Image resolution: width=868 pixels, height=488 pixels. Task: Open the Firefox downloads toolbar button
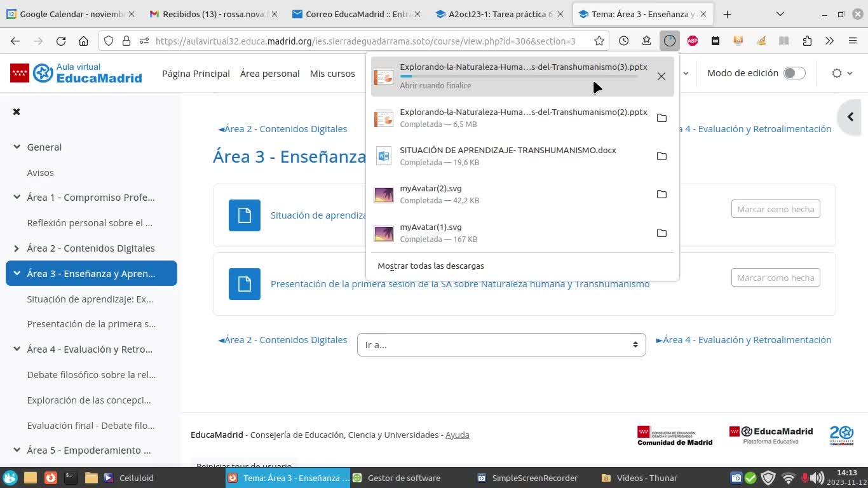pos(669,41)
